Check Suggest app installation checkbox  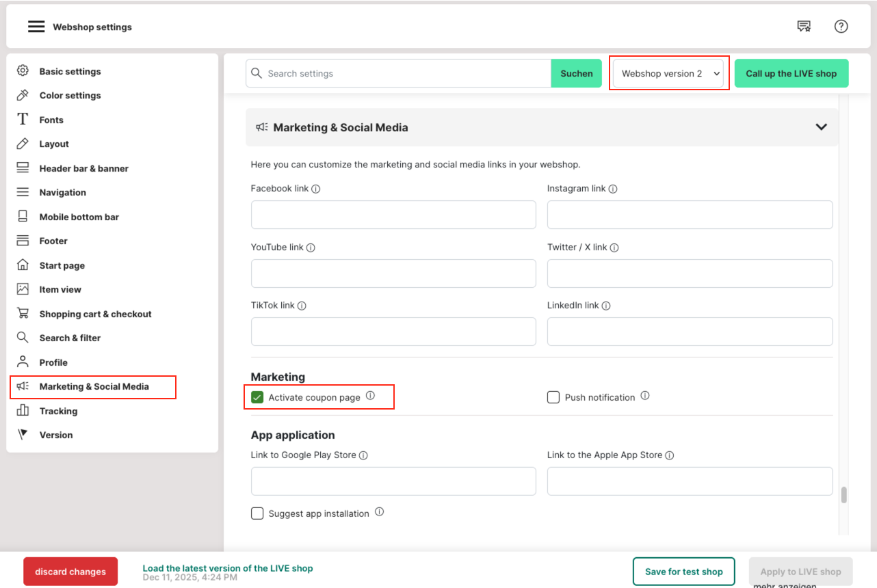(257, 513)
